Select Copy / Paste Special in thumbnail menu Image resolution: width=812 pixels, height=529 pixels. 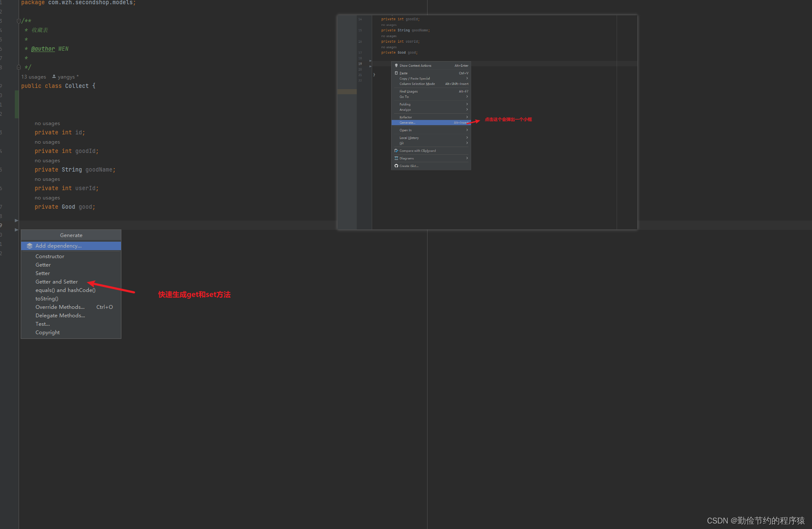(431, 79)
